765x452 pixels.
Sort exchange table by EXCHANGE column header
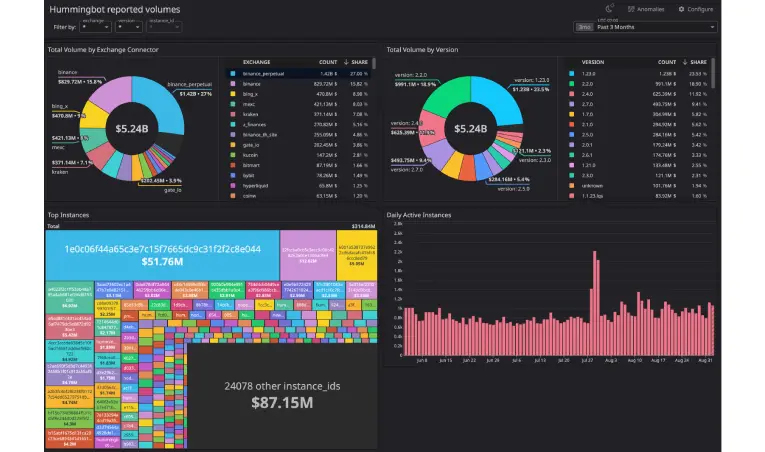pos(257,61)
